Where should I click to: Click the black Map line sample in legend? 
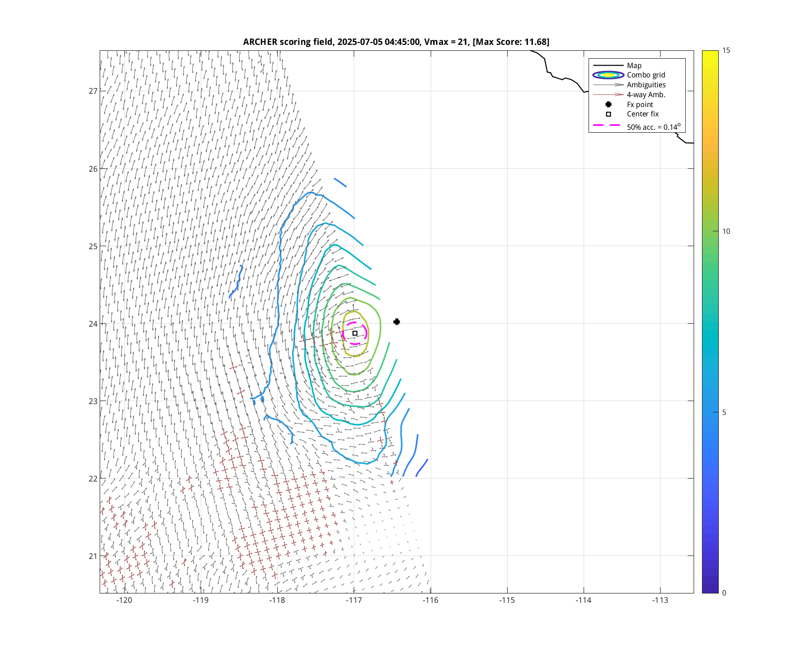(x=608, y=66)
